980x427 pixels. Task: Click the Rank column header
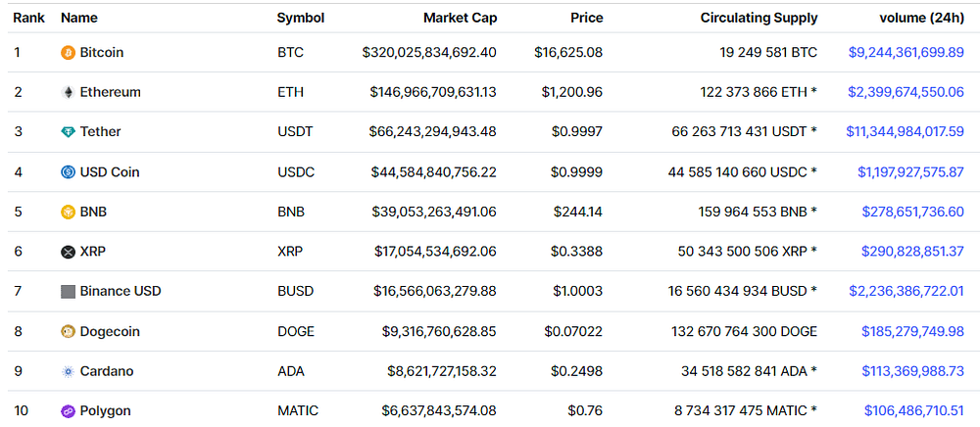click(x=29, y=18)
